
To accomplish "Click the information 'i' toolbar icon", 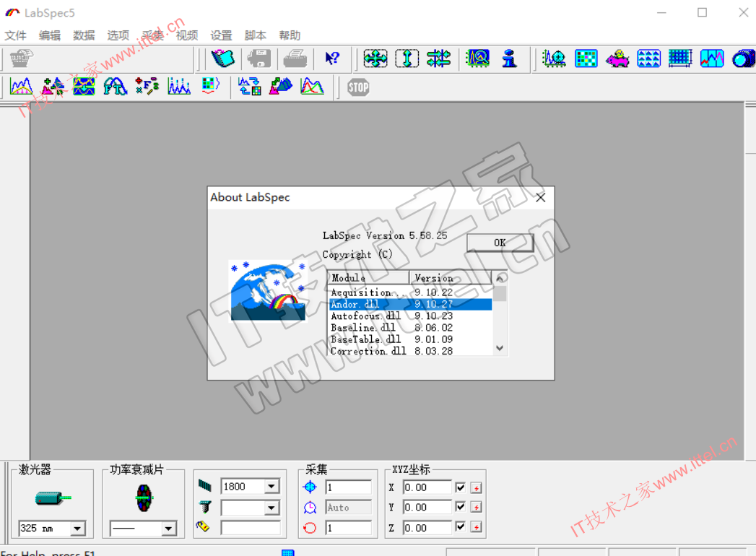I will [x=510, y=58].
